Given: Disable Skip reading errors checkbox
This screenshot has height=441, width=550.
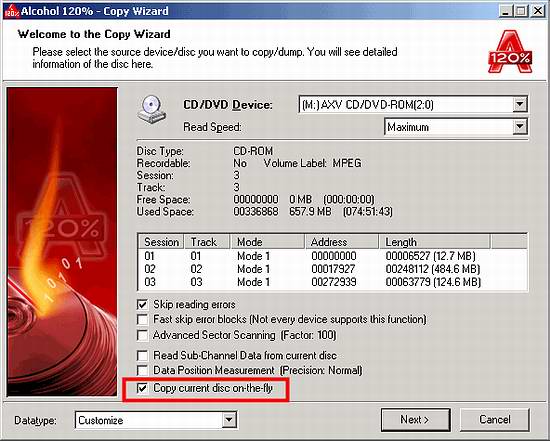Looking at the screenshot, I should pyautogui.click(x=142, y=305).
